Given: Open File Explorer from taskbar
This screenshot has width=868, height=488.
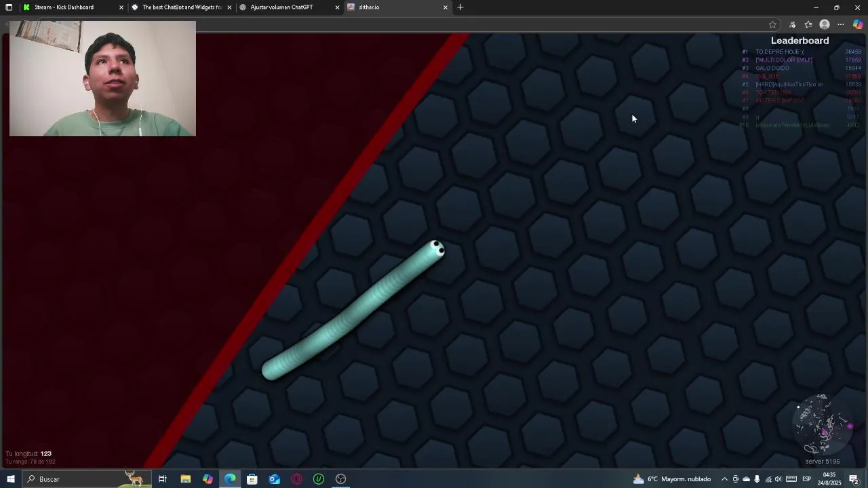Looking at the screenshot, I should click(185, 479).
